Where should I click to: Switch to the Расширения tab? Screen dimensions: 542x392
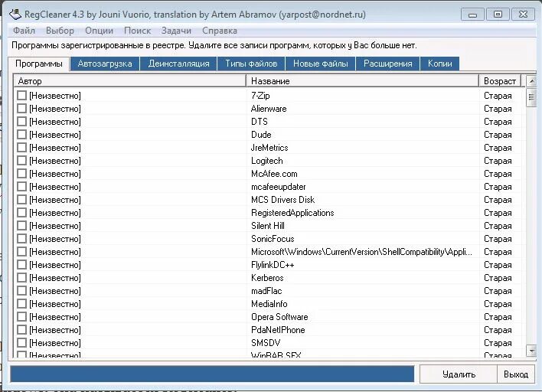coord(388,64)
